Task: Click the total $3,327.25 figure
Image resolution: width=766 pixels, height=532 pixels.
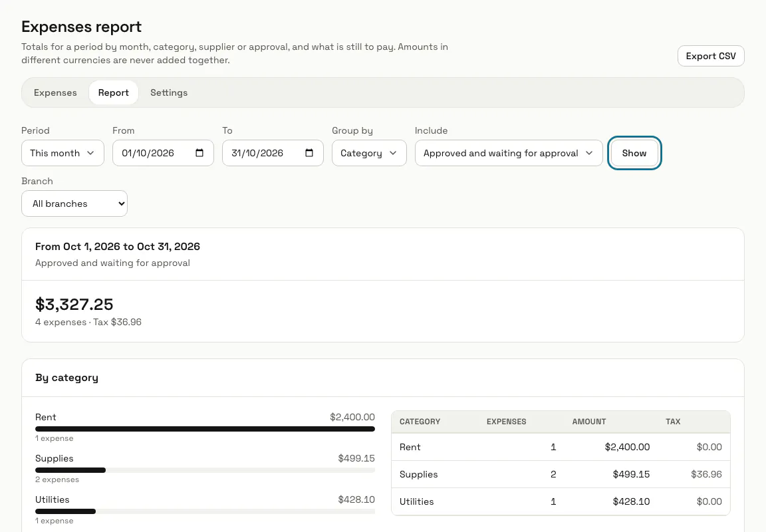Action: pos(74,305)
